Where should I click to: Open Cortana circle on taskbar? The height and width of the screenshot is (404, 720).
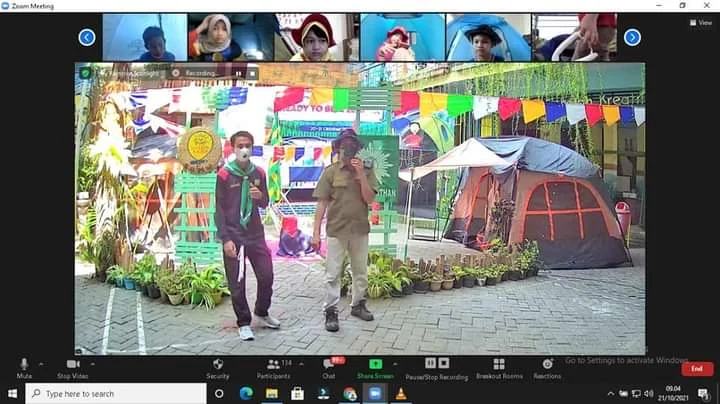[219, 393]
